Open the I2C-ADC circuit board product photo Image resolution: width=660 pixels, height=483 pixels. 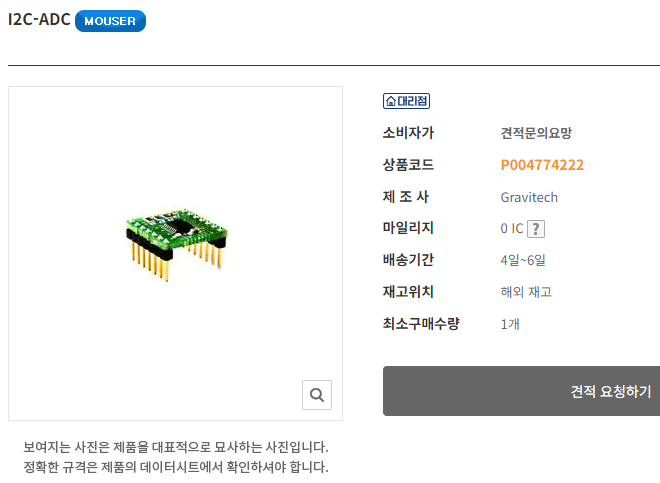176,243
